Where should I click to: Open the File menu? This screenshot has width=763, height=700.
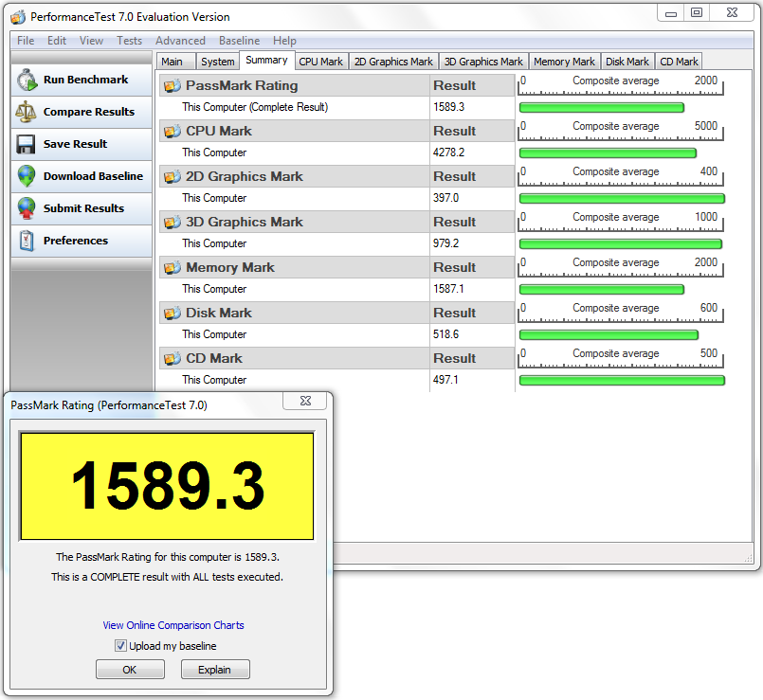[26, 41]
